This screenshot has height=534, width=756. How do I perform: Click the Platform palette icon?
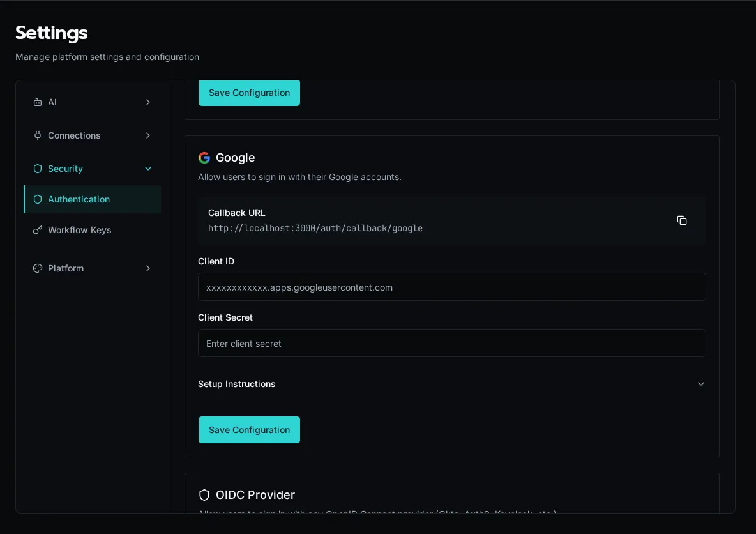pos(38,268)
